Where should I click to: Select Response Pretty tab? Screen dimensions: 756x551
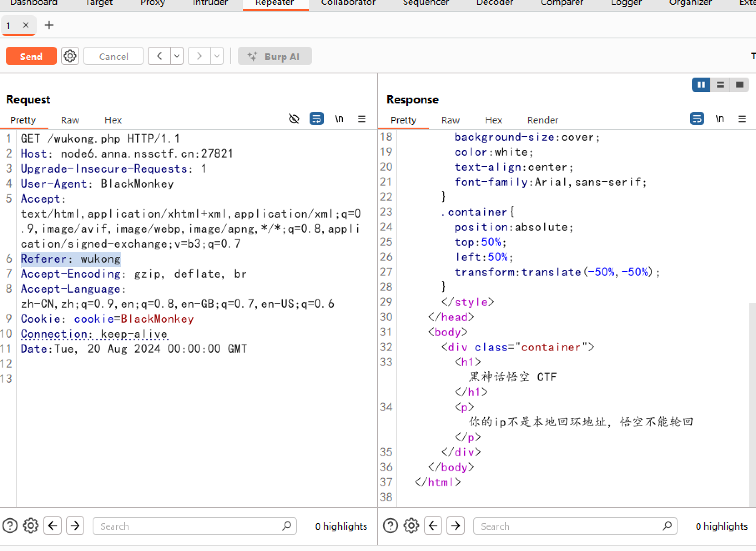(x=403, y=120)
